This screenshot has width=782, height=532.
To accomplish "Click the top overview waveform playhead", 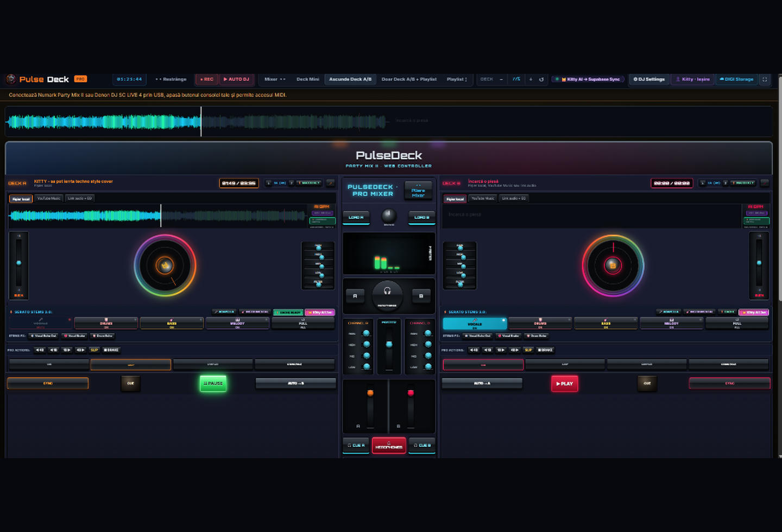I will tap(201, 121).
